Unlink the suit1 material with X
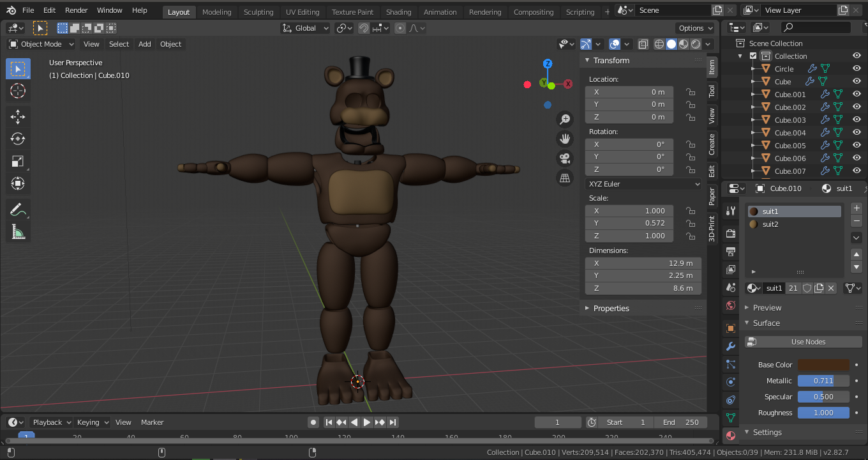Screen dimensions: 868x460 click(831, 288)
